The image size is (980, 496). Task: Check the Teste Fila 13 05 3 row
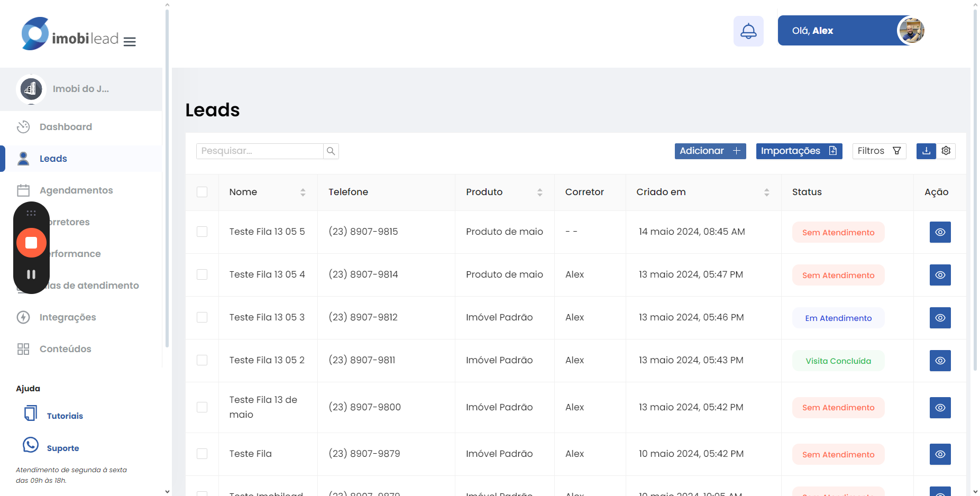pyautogui.click(x=202, y=317)
